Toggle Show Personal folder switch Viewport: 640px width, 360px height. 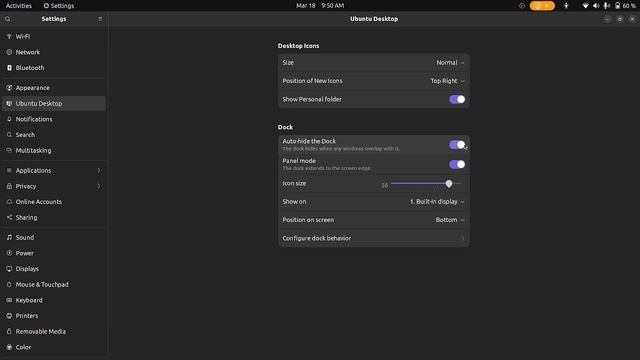pos(457,99)
